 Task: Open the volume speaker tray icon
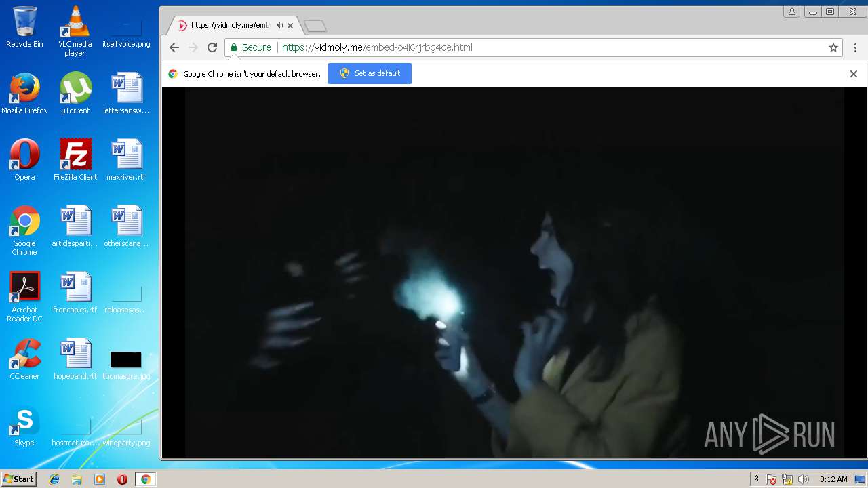[x=804, y=479]
